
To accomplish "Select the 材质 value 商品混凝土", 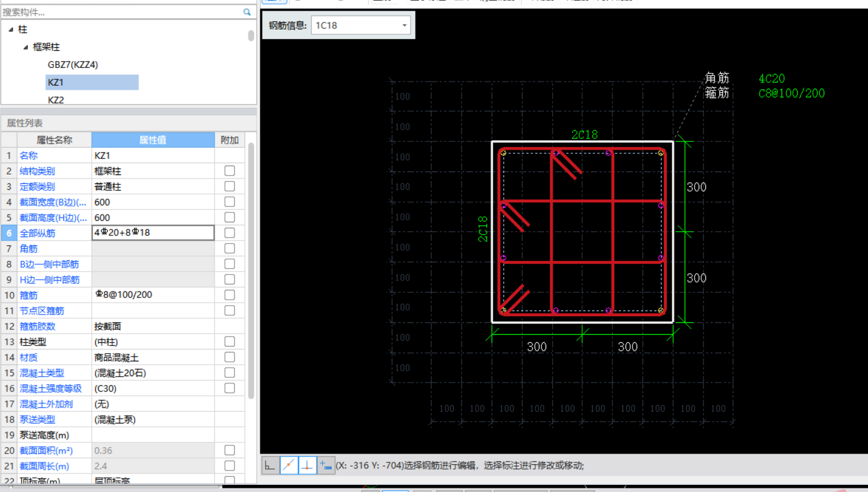I will [153, 357].
